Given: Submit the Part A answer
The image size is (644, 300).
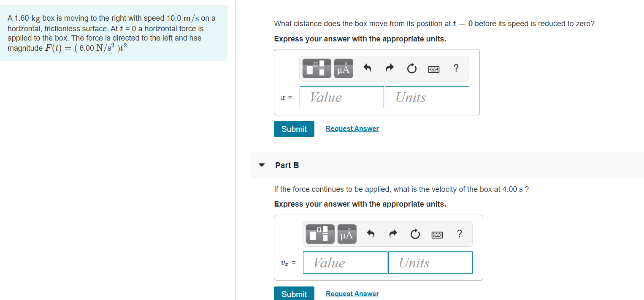Looking at the screenshot, I should click(294, 128).
